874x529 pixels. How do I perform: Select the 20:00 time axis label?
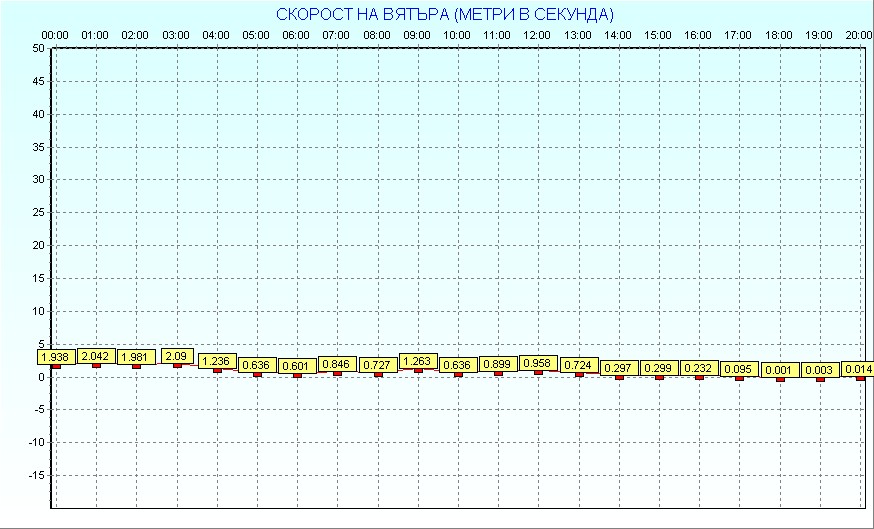click(x=857, y=35)
